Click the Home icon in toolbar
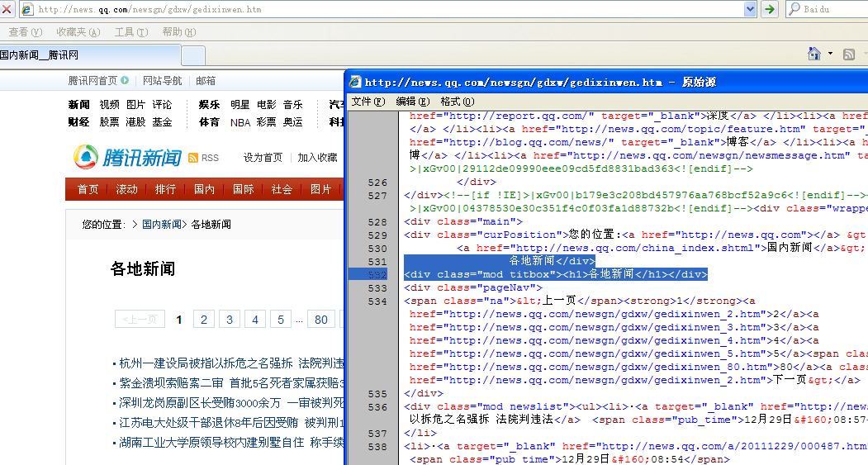Screen dimensions: 868x465 [814, 54]
